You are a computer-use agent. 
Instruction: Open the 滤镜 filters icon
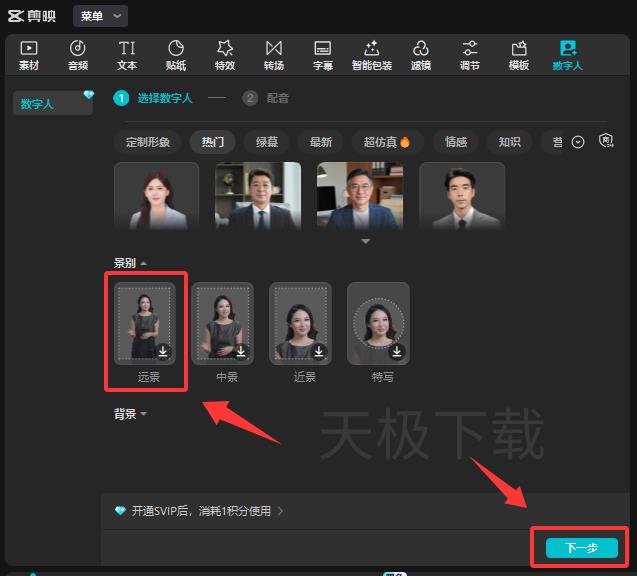pyautogui.click(x=421, y=55)
